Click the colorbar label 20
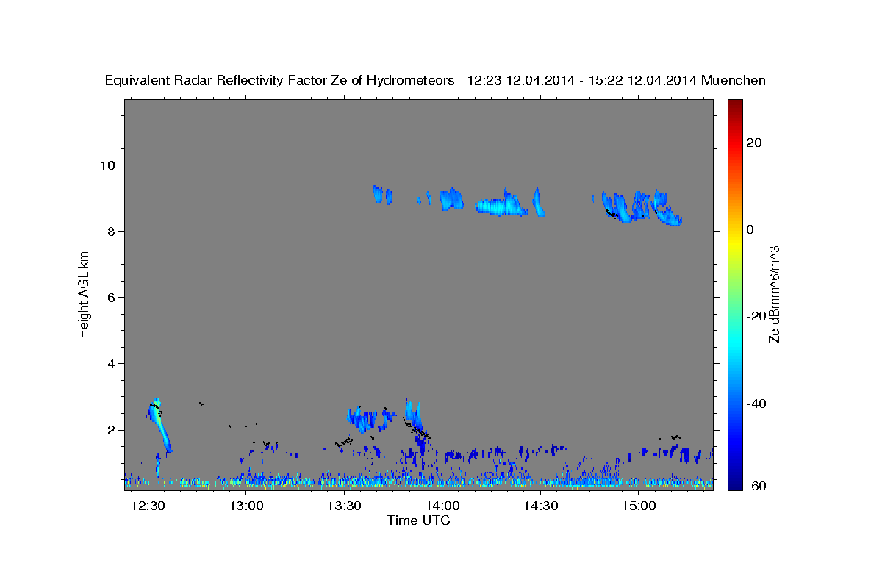882x588 pixels. pyautogui.click(x=753, y=143)
